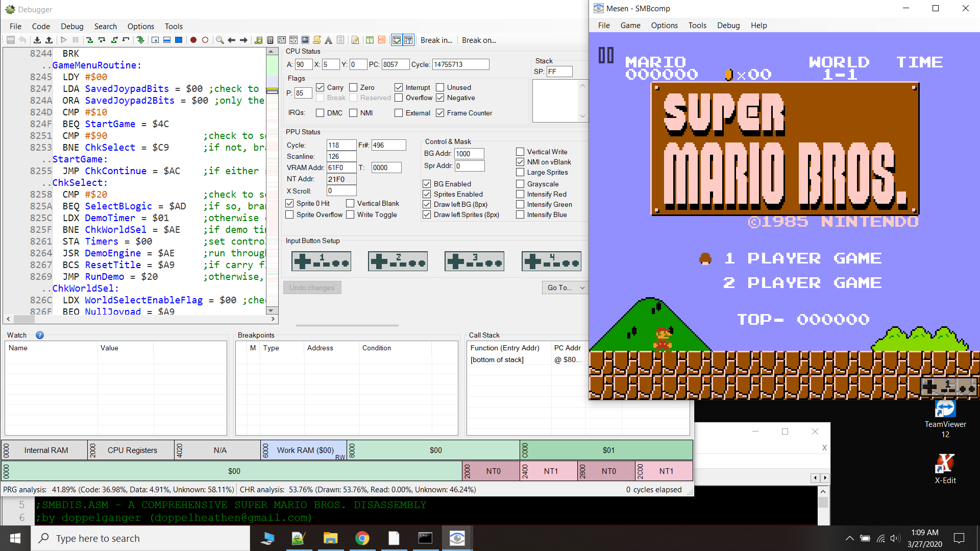Uncheck the BG Enabled checkbox
The image size is (980, 551).
[427, 184]
